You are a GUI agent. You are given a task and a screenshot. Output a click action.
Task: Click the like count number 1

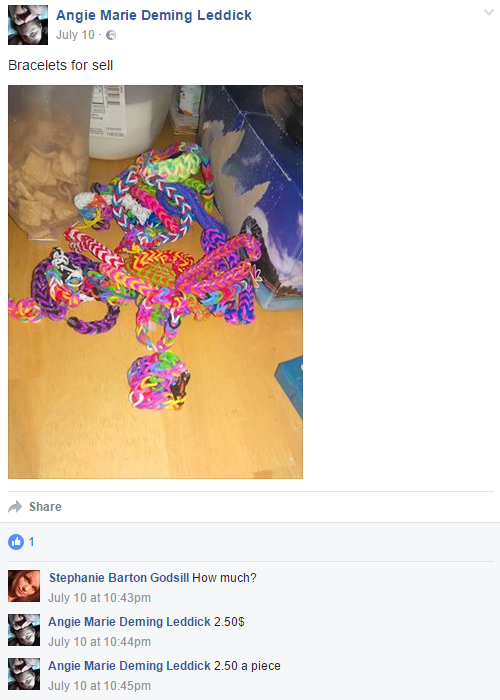coord(31,542)
